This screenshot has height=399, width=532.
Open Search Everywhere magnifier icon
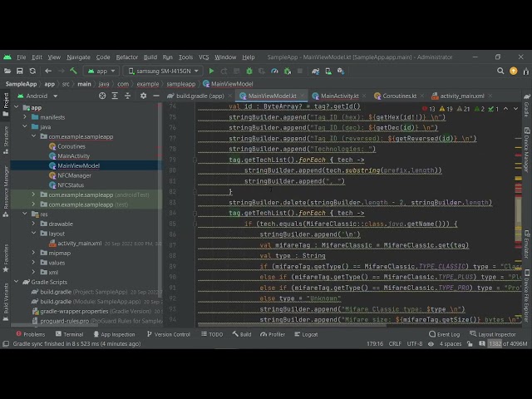(x=500, y=71)
